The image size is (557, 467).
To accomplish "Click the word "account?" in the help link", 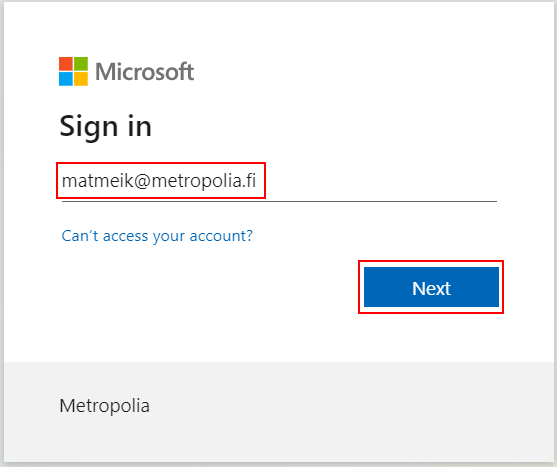I will point(221,236).
